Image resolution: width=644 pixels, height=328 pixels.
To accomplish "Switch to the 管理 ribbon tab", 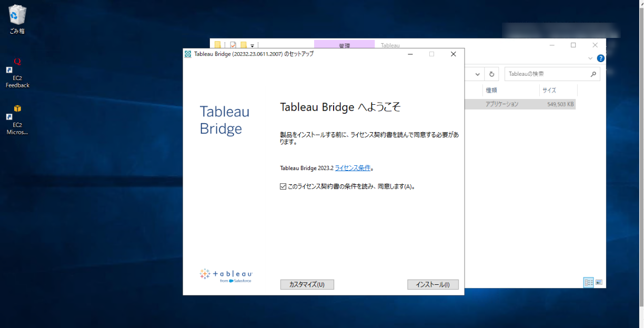I will point(344,45).
